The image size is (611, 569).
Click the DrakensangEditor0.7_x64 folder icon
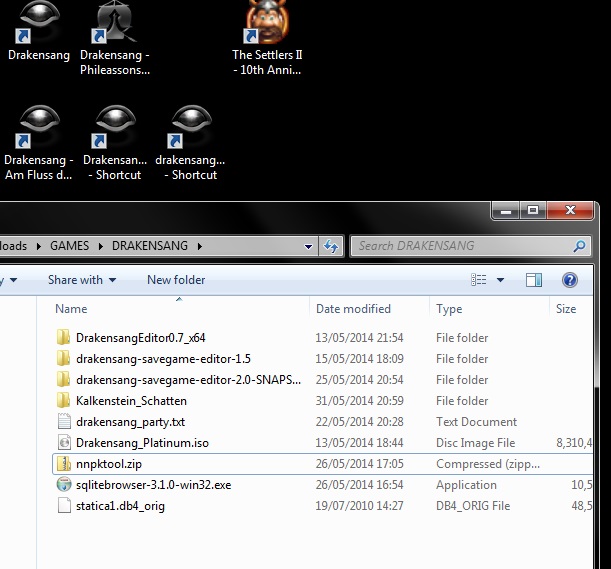pos(64,337)
